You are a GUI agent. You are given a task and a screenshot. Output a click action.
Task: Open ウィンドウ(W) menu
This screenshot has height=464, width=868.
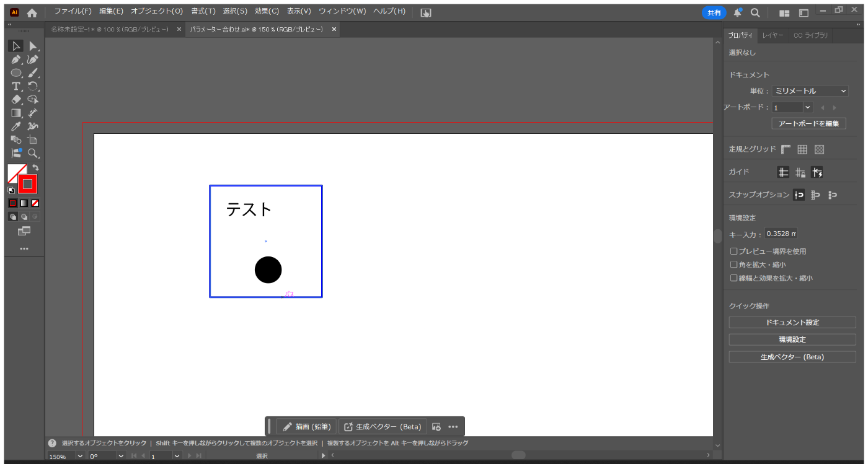(342, 12)
